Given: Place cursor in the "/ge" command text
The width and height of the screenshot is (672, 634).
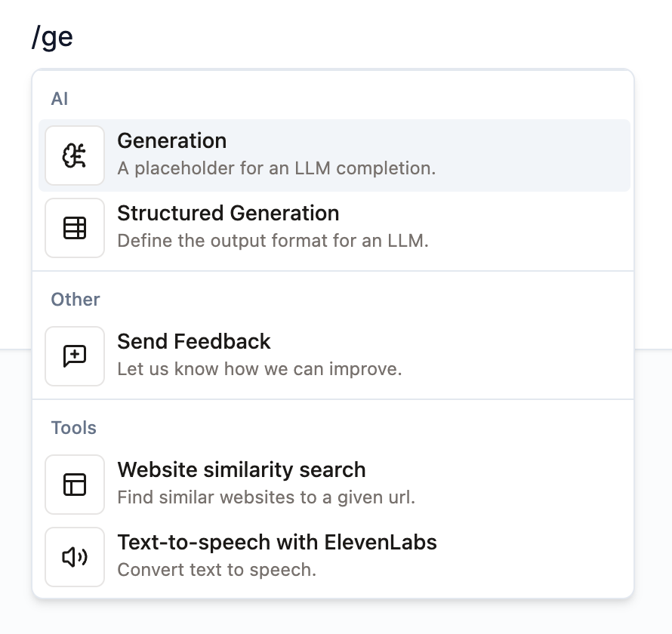Looking at the screenshot, I should pos(53,38).
